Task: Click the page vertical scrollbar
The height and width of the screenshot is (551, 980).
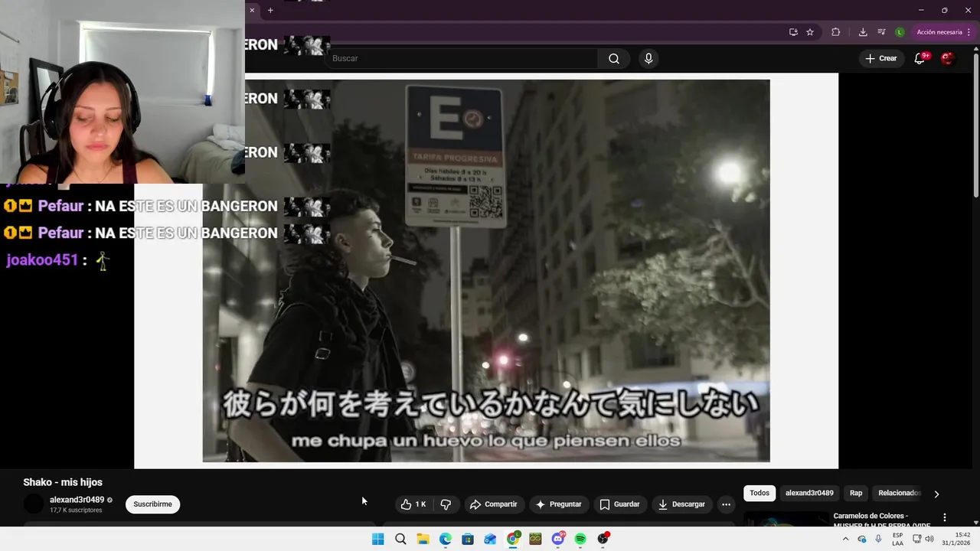Action: 975,126
